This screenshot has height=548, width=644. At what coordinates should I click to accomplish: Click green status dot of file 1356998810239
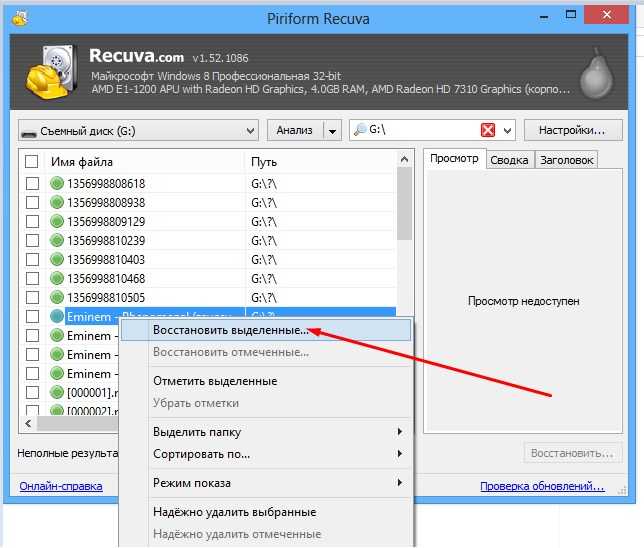coord(57,240)
